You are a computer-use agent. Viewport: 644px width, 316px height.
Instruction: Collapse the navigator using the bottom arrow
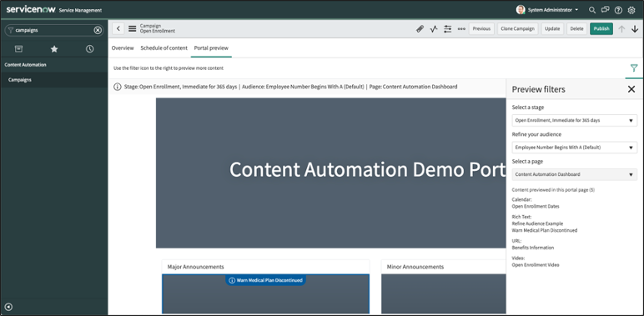point(8,307)
